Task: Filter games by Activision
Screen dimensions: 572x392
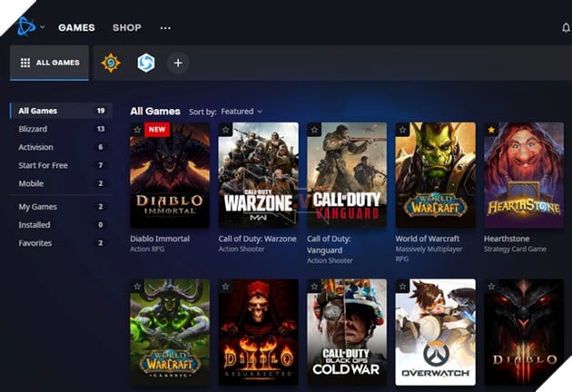Action: pos(62,147)
